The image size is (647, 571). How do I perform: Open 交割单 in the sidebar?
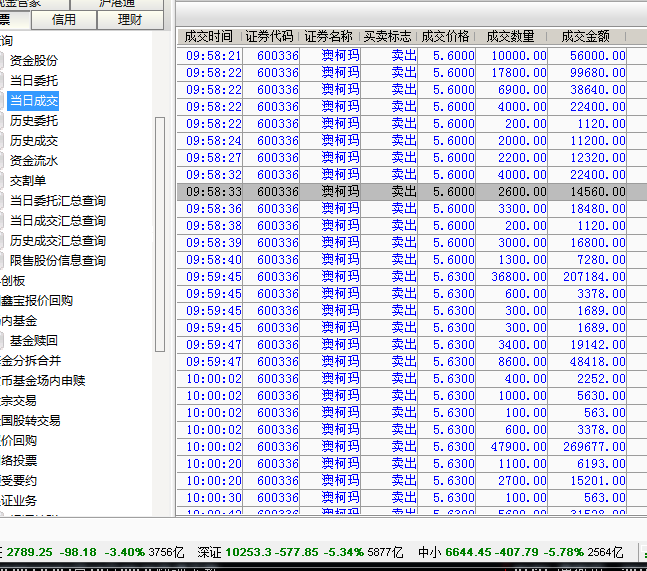[28, 181]
